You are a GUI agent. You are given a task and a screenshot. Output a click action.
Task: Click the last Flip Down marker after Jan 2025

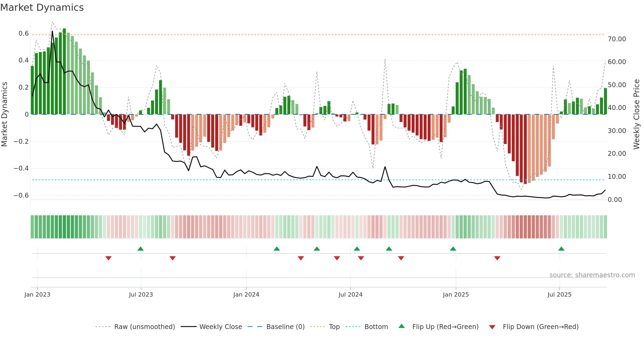[x=497, y=258]
